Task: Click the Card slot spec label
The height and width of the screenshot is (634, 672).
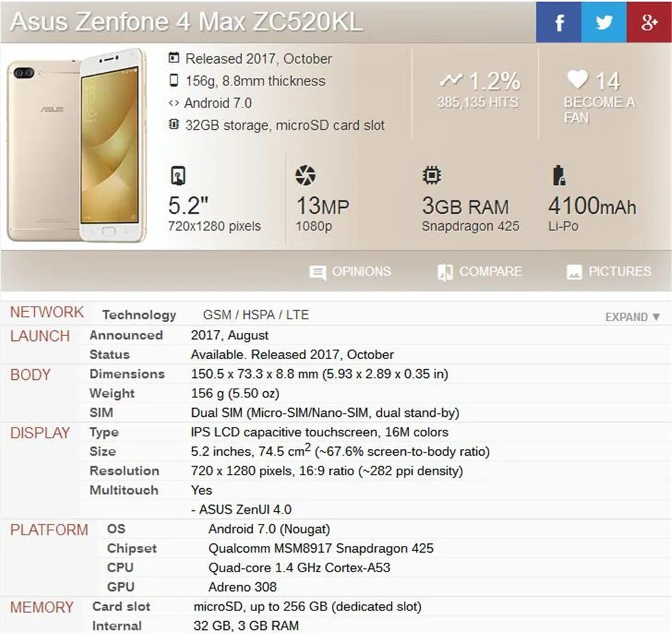Action: click(121, 606)
